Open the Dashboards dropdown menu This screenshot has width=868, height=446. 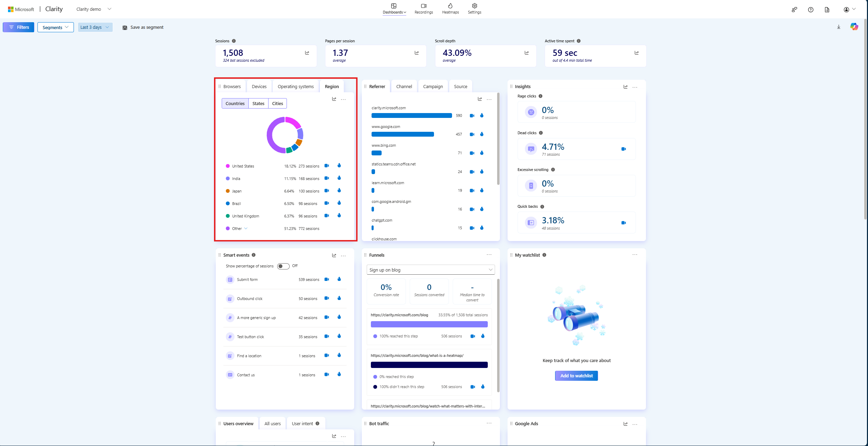(394, 9)
